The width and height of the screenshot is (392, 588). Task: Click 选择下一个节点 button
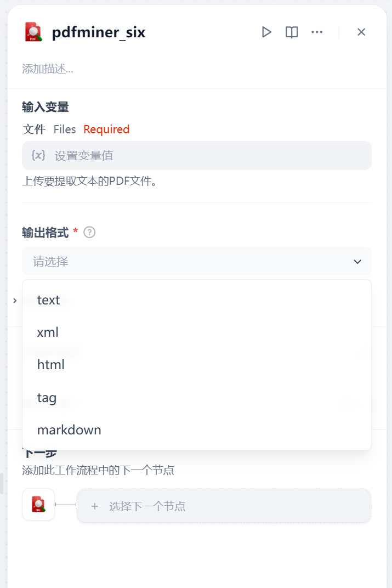click(224, 506)
